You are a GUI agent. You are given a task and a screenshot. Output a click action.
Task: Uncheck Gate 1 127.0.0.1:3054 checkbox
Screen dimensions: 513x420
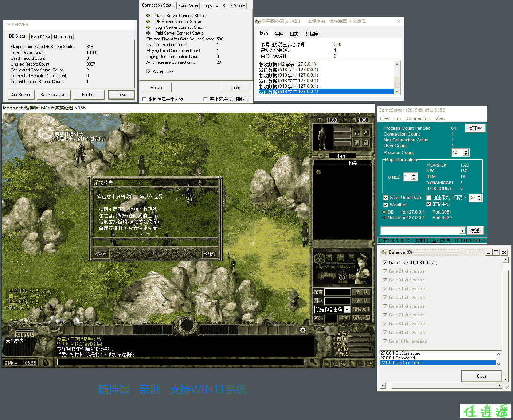click(385, 262)
